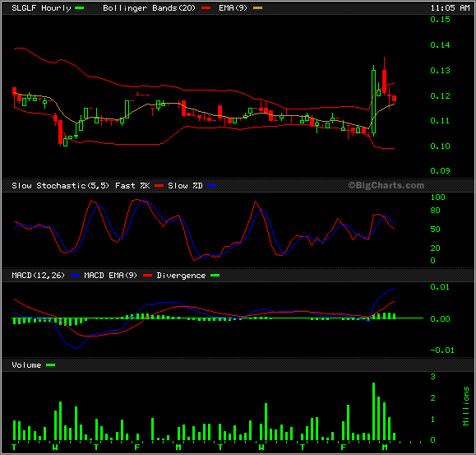476x455 pixels.
Task: Select the "EMA(9)" label in the price header
Action: pyautogui.click(x=233, y=8)
